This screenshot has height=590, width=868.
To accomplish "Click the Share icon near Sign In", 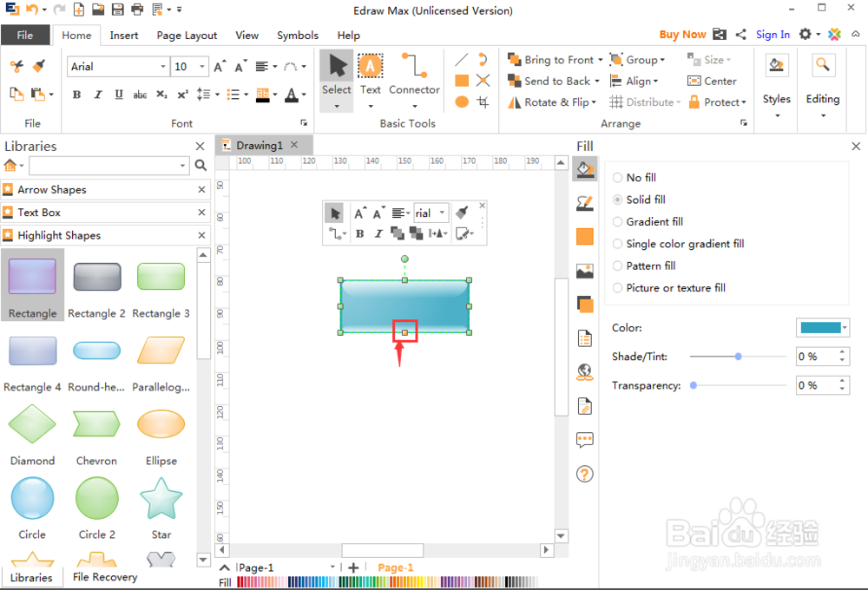I will (x=740, y=35).
